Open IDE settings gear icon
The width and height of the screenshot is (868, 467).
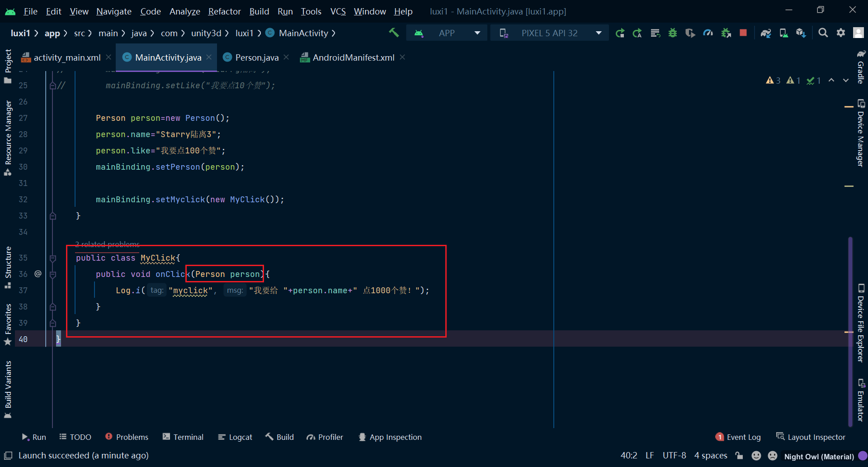point(841,33)
